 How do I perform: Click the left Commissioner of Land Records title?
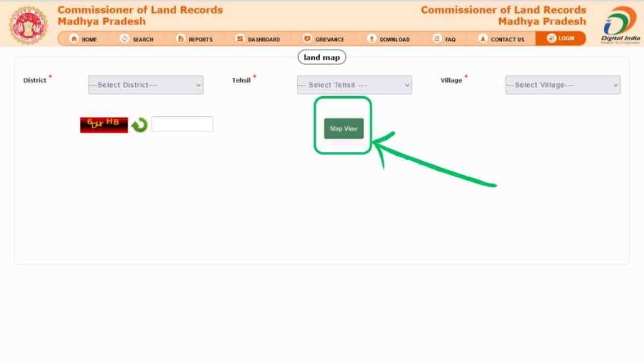pos(140,10)
